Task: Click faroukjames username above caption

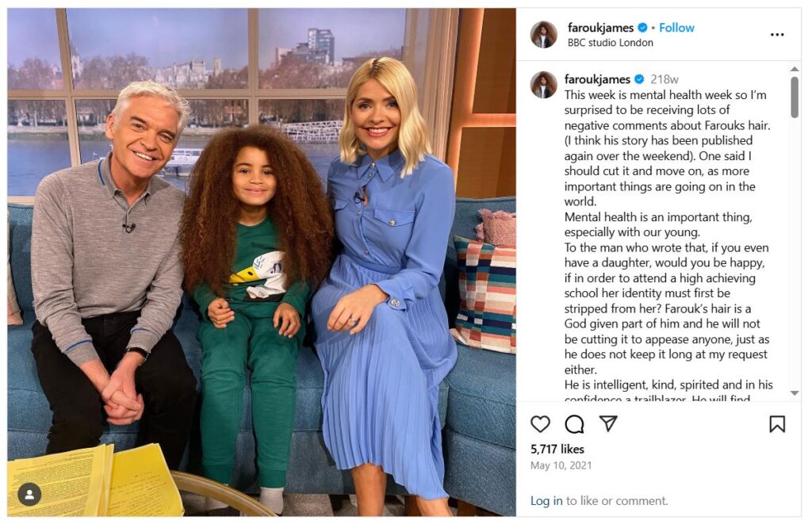Action: pyautogui.click(x=597, y=79)
